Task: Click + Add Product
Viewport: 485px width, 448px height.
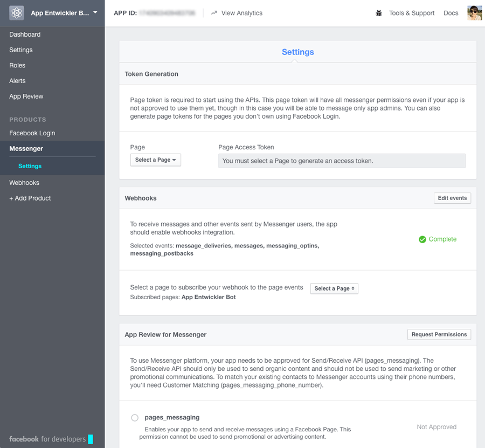Action: [x=30, y=198]
